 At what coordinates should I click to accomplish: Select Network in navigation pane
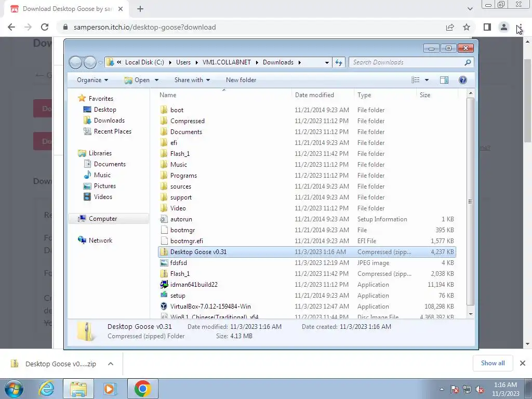coord(100,240)
